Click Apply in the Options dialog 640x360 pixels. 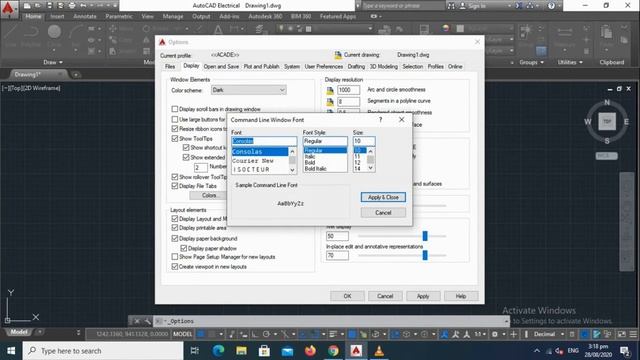pos(423,296)
